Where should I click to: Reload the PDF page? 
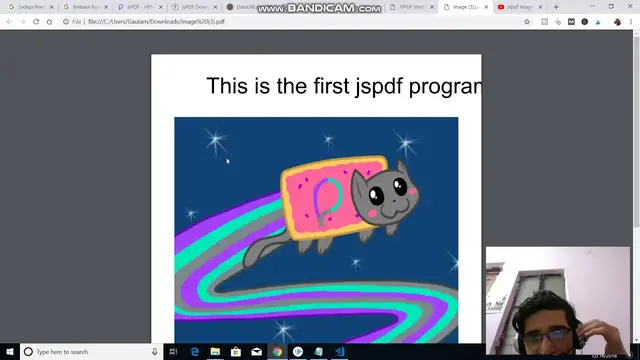[x=36, y=22]
